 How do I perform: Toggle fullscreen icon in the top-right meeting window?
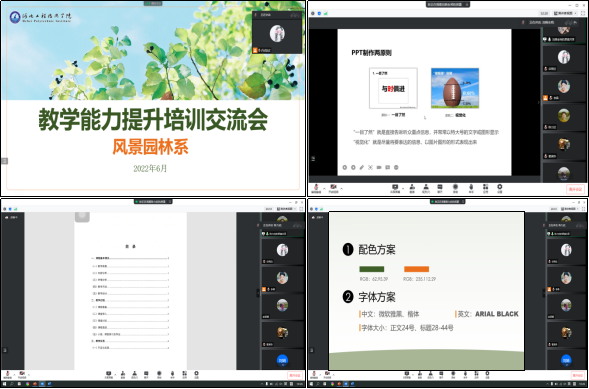pyautogui.click(x=583, y=13)
